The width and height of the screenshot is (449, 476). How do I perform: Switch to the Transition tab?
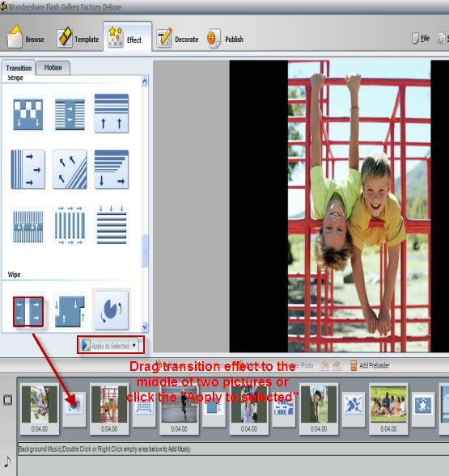coord(19,68)
